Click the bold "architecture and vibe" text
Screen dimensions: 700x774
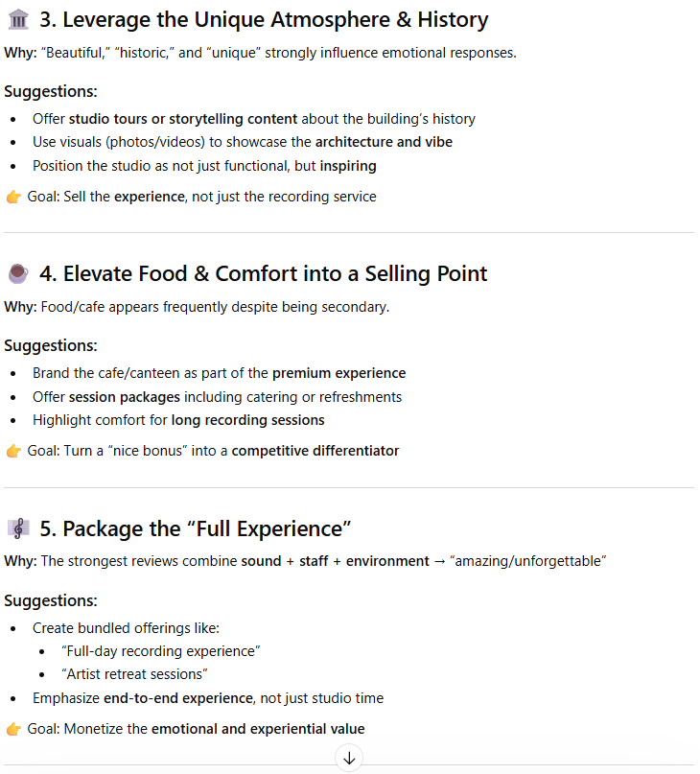click(384, 142)
